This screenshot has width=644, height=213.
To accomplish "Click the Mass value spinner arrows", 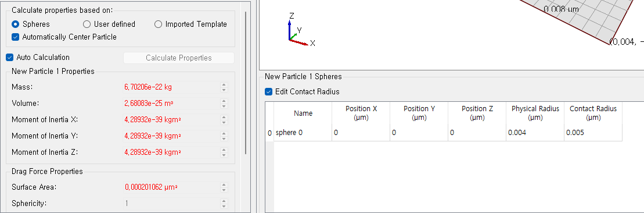I will pos(224,87).
